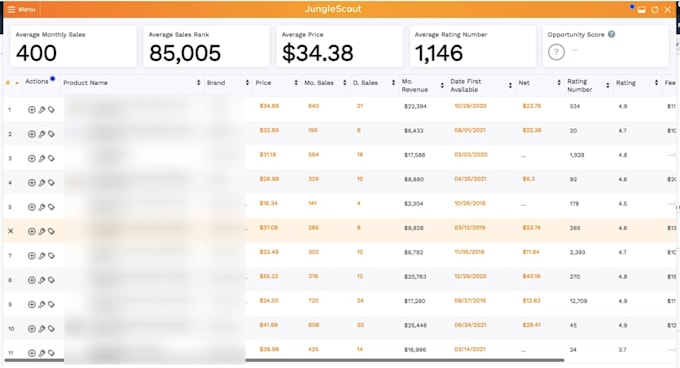
Task: Click the 11/05/2019 date cell in row 7
Action: (469, 252)
